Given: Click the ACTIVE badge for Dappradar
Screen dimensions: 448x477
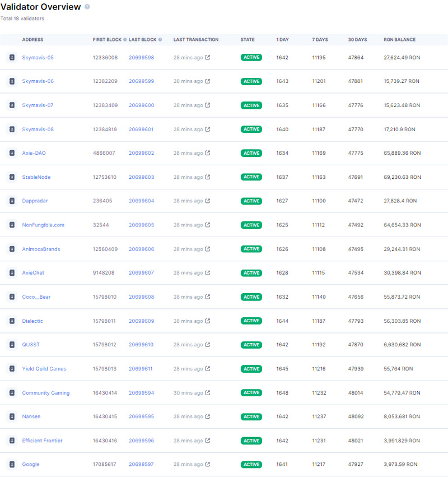Looking at the screenshot, I should (x=251, y=201).
